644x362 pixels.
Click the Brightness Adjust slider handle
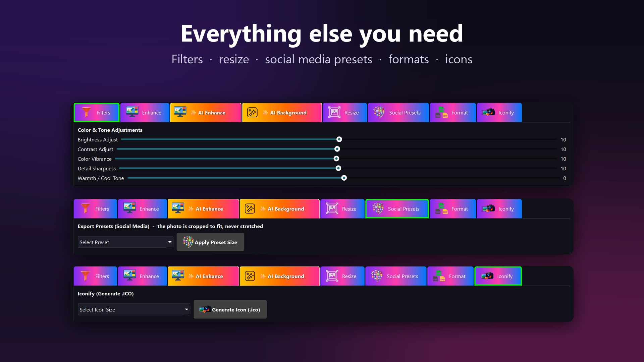click(339, 139)
